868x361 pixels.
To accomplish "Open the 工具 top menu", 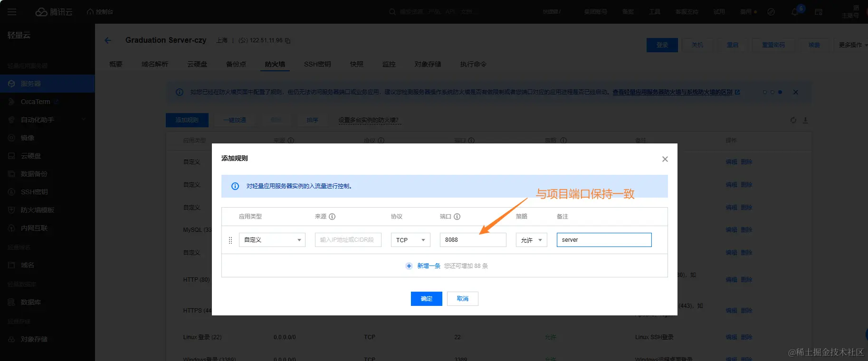I will click(x=655, y=12).
